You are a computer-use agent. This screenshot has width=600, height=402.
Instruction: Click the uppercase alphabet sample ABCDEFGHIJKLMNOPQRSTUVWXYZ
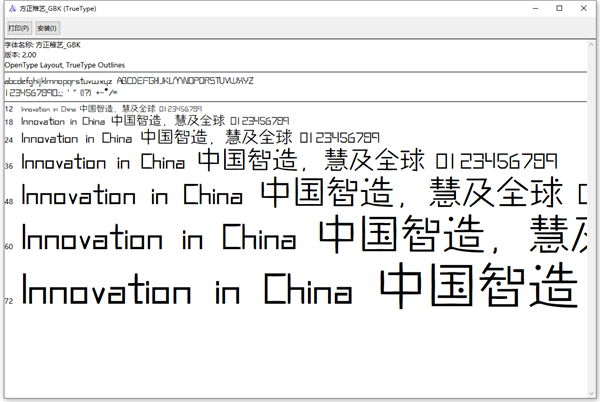[x=185, y=81]
